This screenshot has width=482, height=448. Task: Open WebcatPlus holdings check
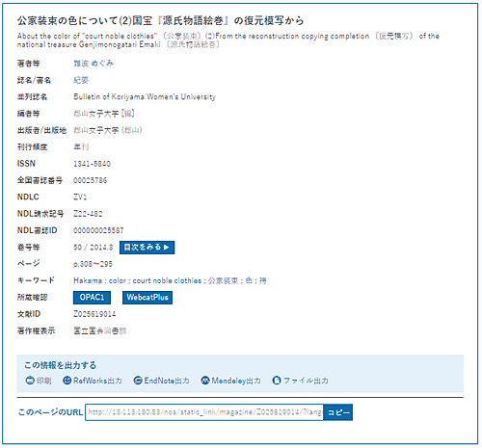click(147, 298)
